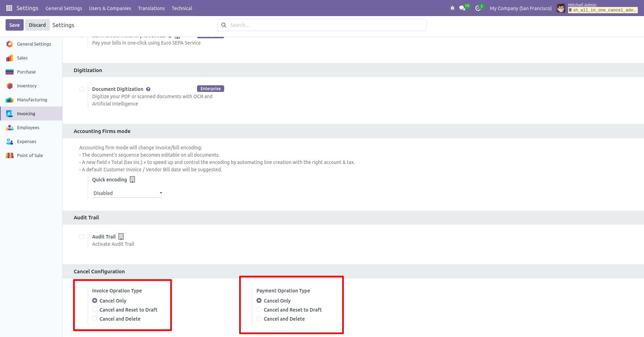Screen dimensions: 644x337
Task: Enable the Audit Trail checkbox
Action: pos(82,237)
